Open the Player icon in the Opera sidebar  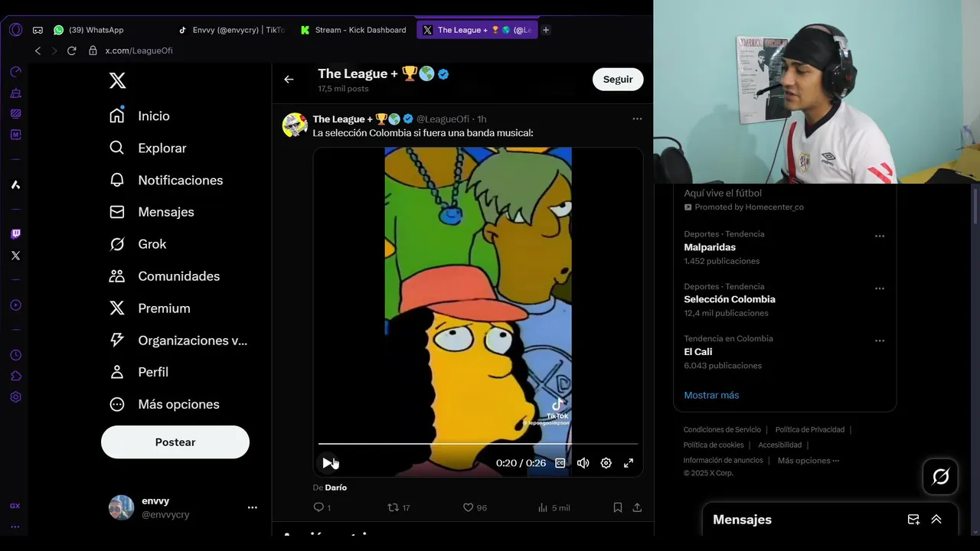(15, 305)
